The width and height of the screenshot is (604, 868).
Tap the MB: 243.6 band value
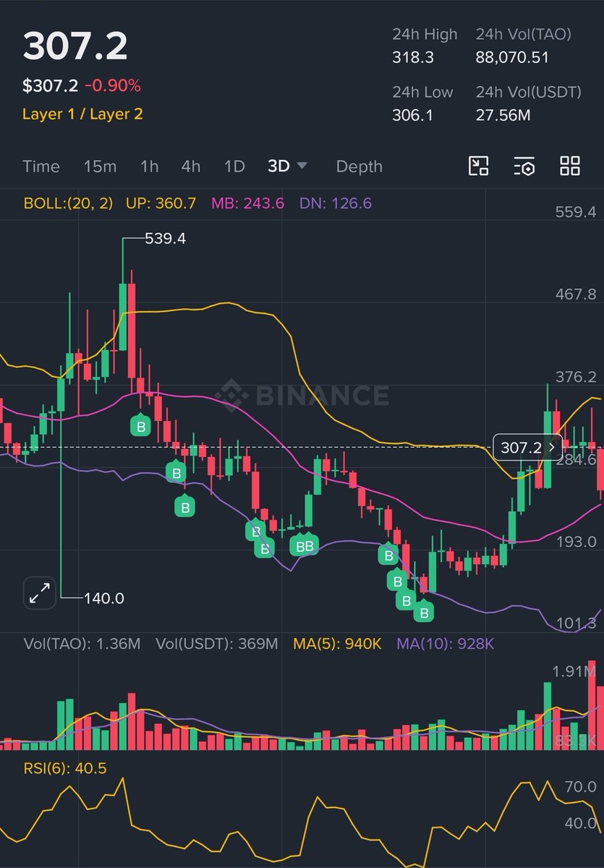tap(247, 203)
